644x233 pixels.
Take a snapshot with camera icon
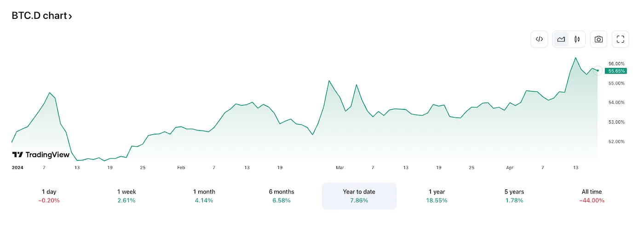coord(598,39)
